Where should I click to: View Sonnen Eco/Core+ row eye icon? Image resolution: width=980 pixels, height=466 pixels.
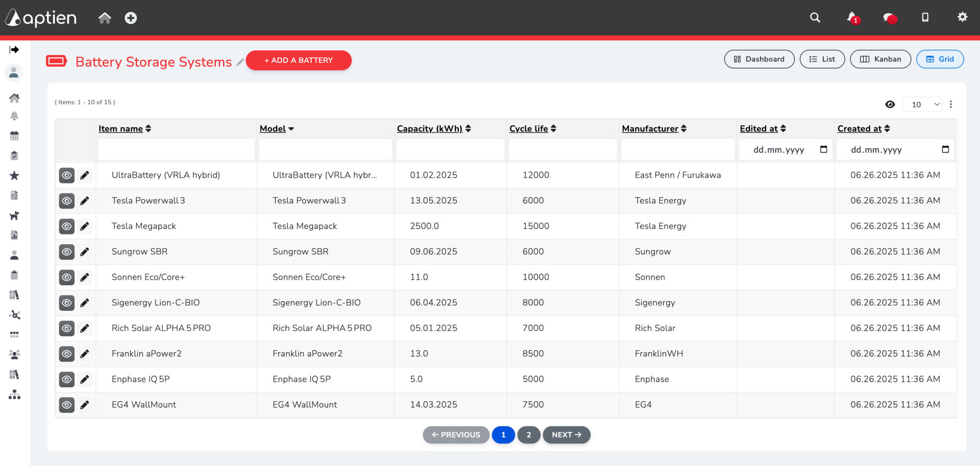(x=67, y=277)
